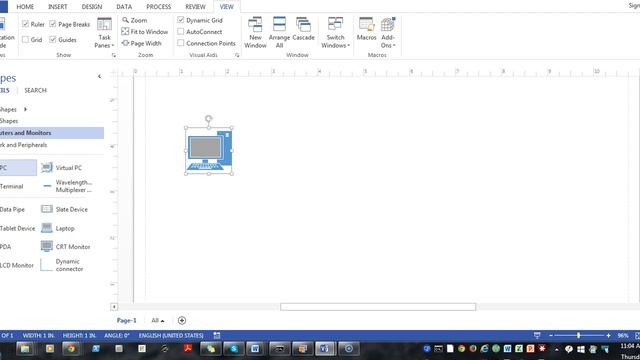Select the Dynamic connector shape
640x360 pixels.
tap(62, 265)
